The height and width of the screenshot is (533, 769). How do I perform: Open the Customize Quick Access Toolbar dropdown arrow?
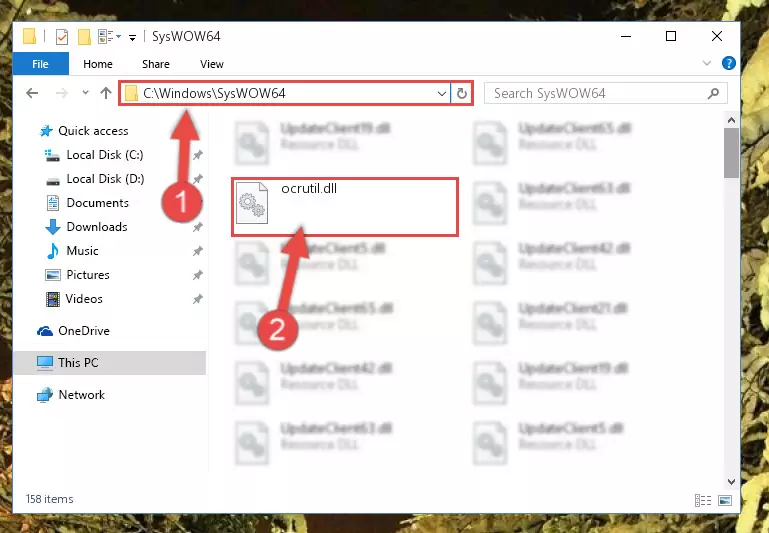132,37
